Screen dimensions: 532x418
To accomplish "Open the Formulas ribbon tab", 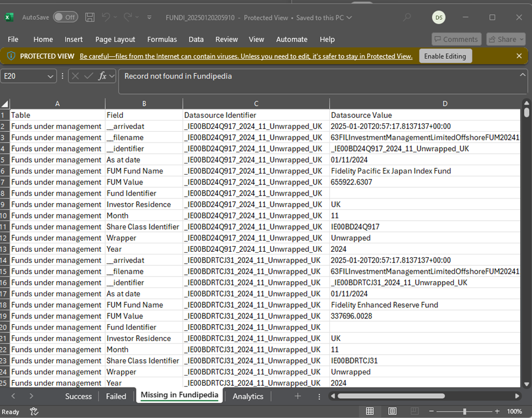I will pos(162,39).
